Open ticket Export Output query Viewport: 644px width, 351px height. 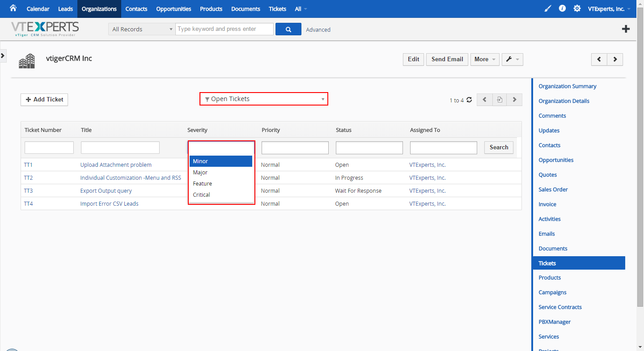[106, 191]
